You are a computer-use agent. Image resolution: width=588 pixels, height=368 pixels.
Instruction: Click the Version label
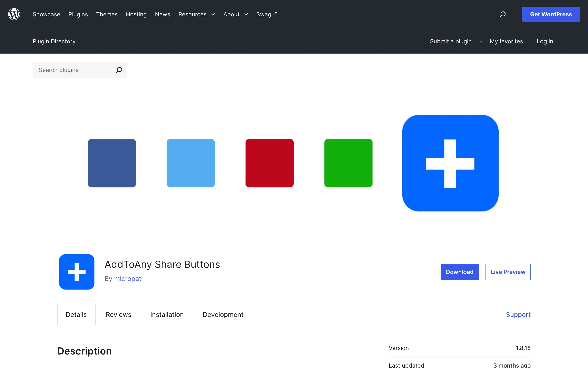pyautogui.click(x=399, y=348)
